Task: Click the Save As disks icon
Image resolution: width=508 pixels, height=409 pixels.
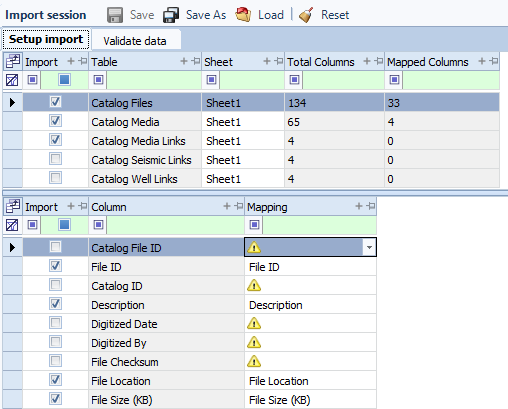Action: tap(171, 15)
